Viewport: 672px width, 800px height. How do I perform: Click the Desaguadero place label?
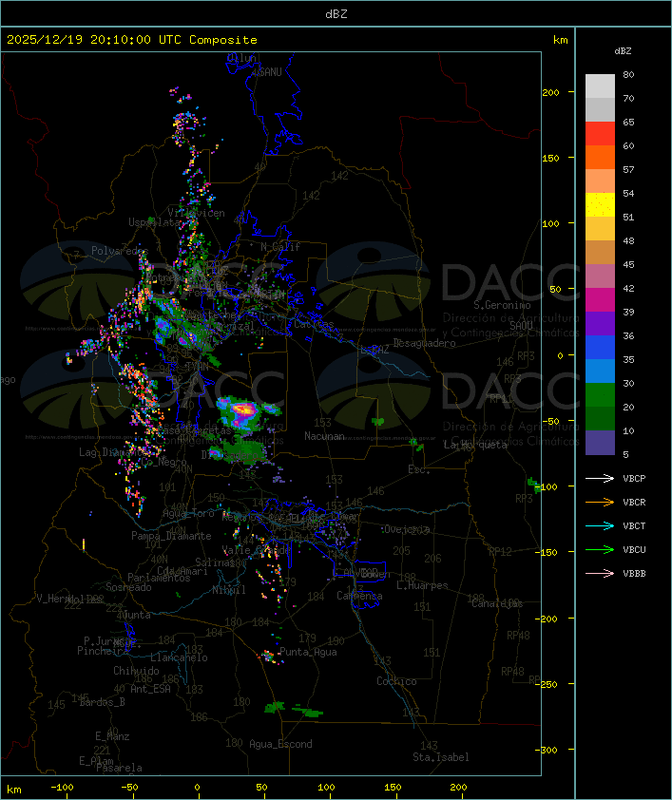tap(424, 343)
